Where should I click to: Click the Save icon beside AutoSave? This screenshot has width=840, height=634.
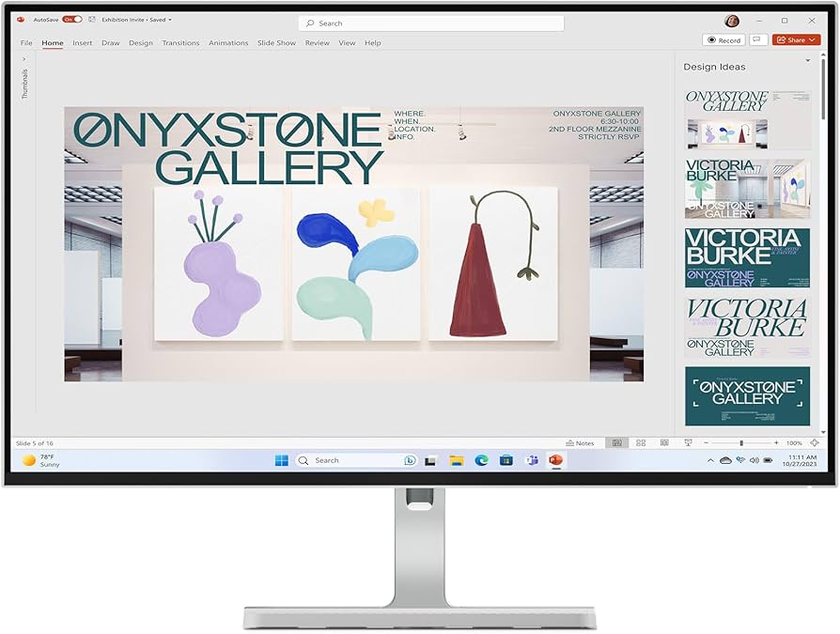coord(91,19)
